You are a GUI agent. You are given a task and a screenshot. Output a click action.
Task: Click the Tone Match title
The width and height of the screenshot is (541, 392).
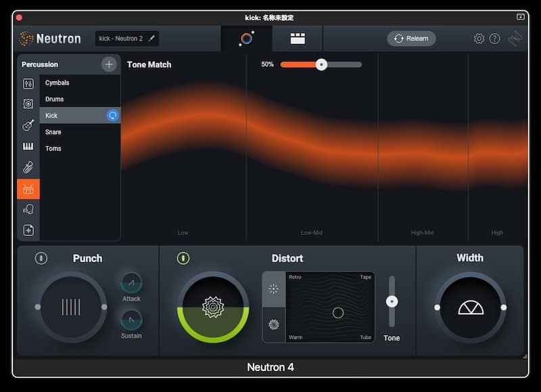click(x=149, y=64)
